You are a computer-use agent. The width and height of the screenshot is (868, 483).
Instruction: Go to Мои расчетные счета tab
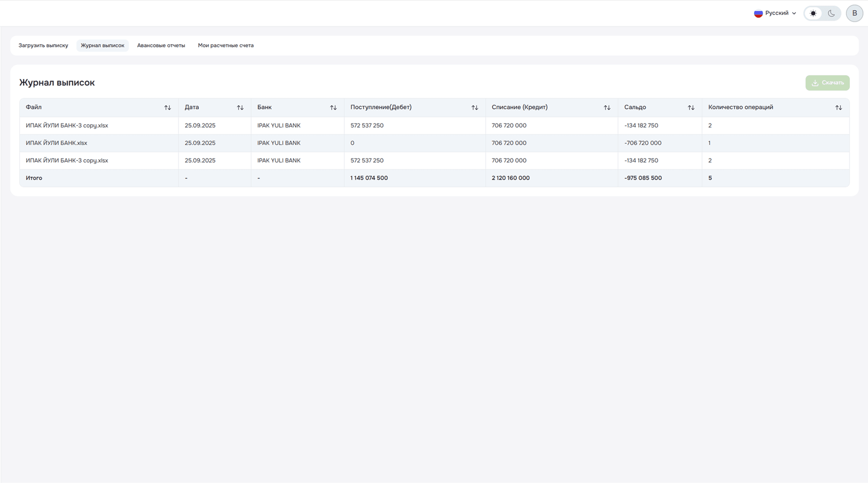(x=225, y=45)
